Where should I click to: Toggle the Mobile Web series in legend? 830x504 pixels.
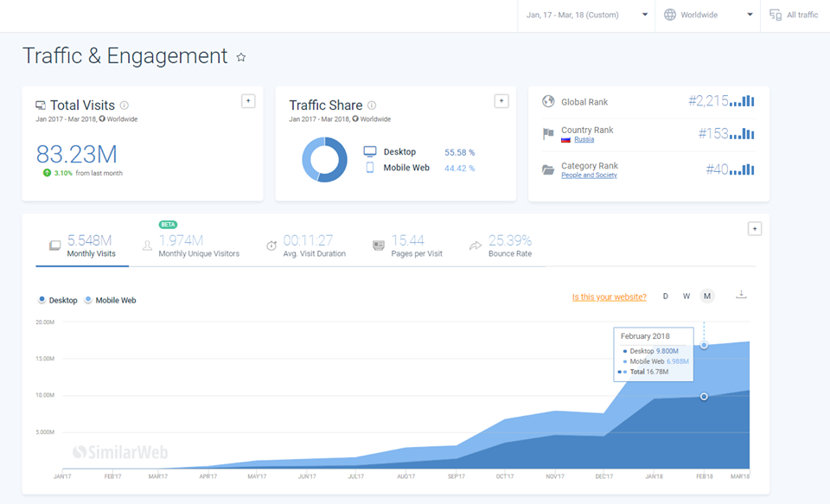111,300
